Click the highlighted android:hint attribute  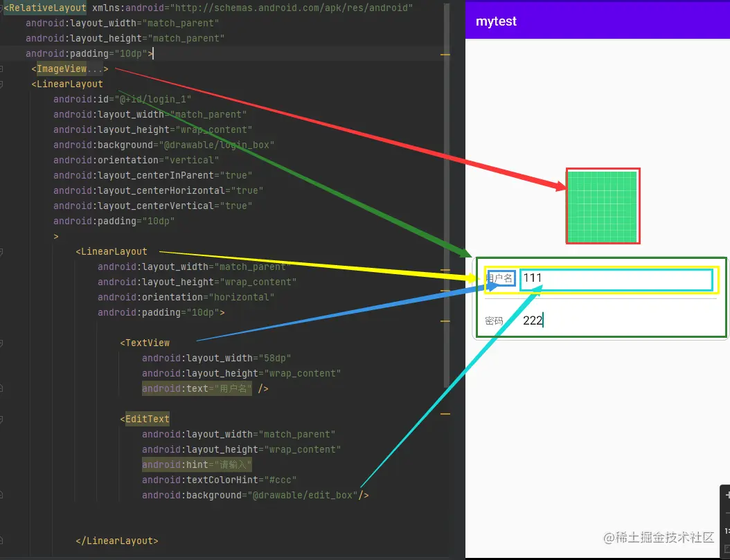(197, 464)
